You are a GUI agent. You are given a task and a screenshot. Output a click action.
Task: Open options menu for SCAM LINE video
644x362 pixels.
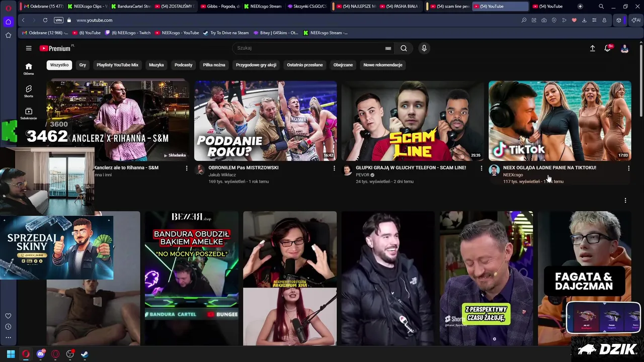(481, 168)
